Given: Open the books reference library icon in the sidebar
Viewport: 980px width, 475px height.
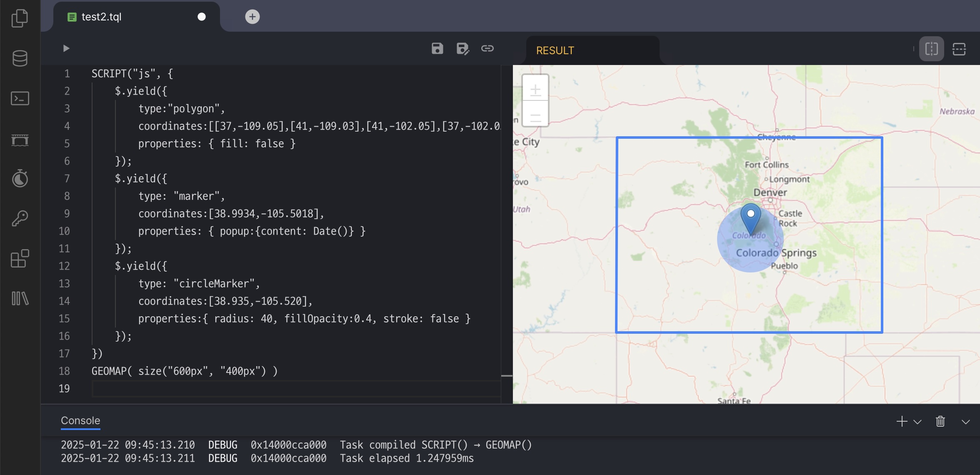Looking at the screenshot, I should coord(20,298).
